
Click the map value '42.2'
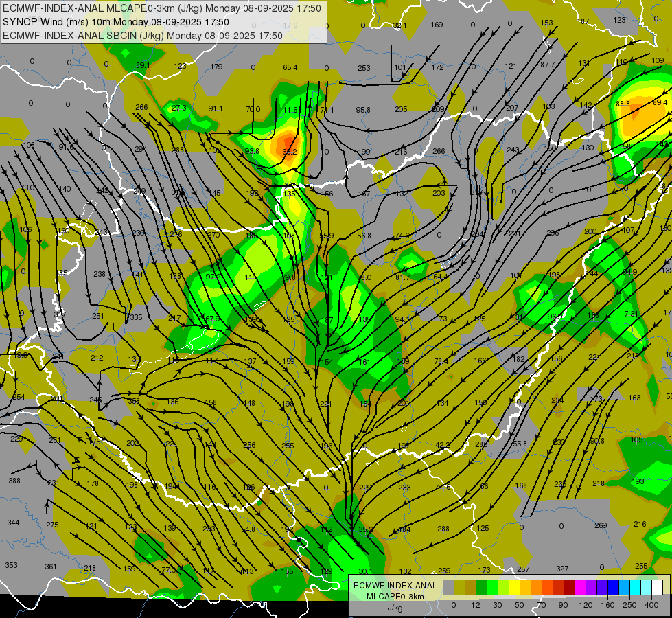(442, 445)
